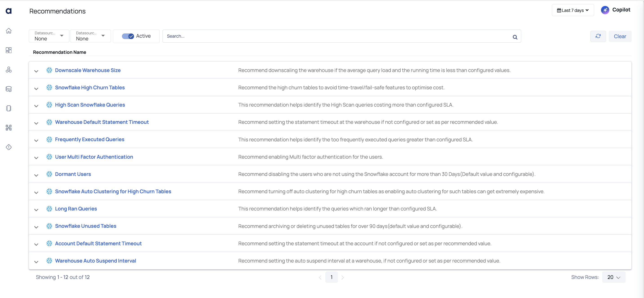This screenshot has width=644, height=298.
Task: Expand the Downscale Warehouse Size row
Action: pyautogui.click(x=36, y=71)
